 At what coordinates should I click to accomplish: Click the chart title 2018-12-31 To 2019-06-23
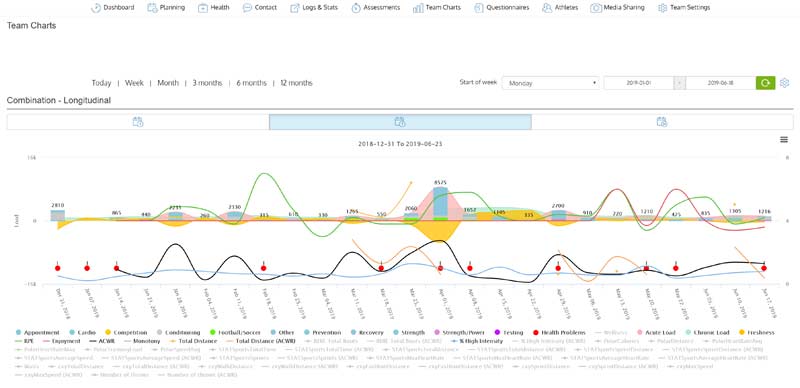point(400,144)
